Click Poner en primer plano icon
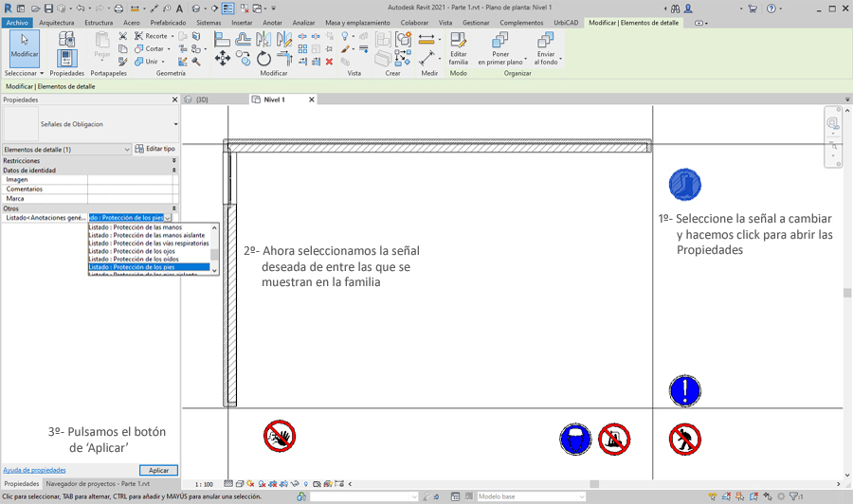The height and width of the screenshot is (504, 853). [x=500, y=47]
